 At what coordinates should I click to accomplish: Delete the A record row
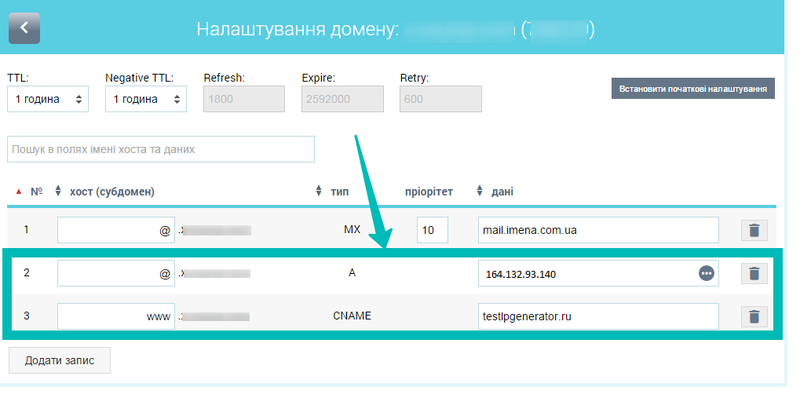point(754,273)
